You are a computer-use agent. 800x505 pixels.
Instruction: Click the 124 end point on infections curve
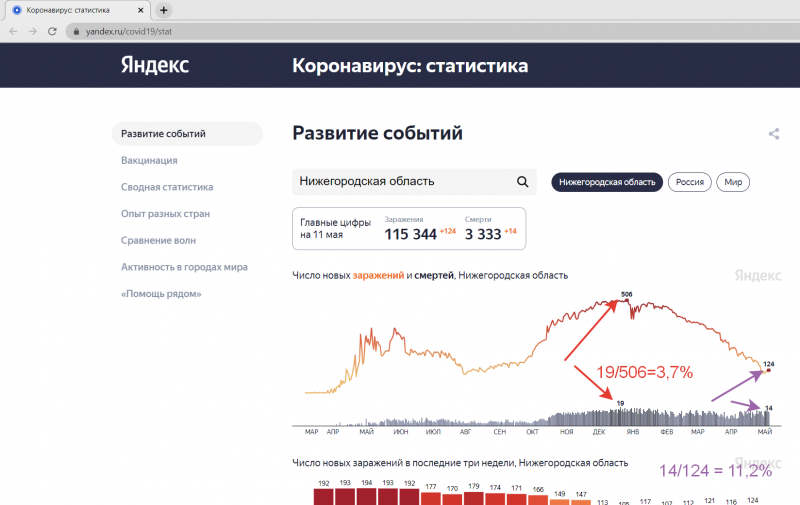click(x=768, y=370)
